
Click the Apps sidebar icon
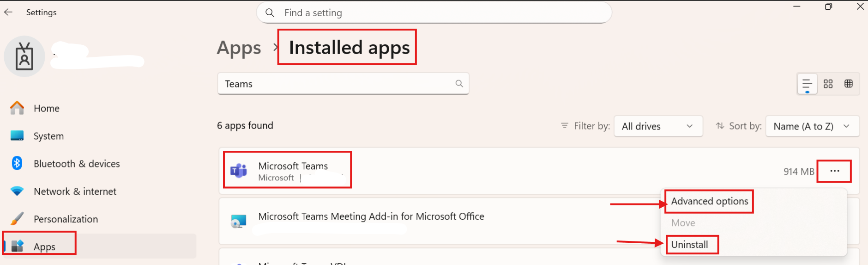(x=17, y=246)
